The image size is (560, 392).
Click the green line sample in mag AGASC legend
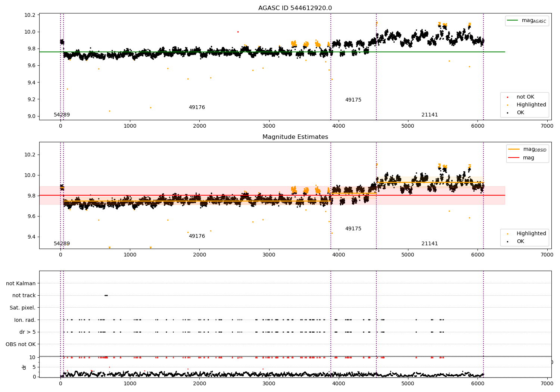pos(513,21)
